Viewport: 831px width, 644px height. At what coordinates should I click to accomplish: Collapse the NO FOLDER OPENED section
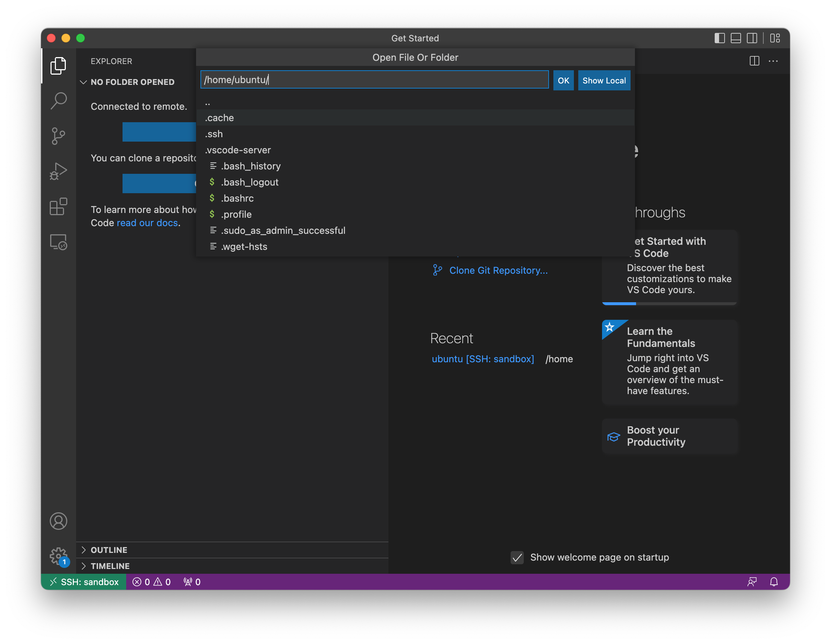coord(132,82)
